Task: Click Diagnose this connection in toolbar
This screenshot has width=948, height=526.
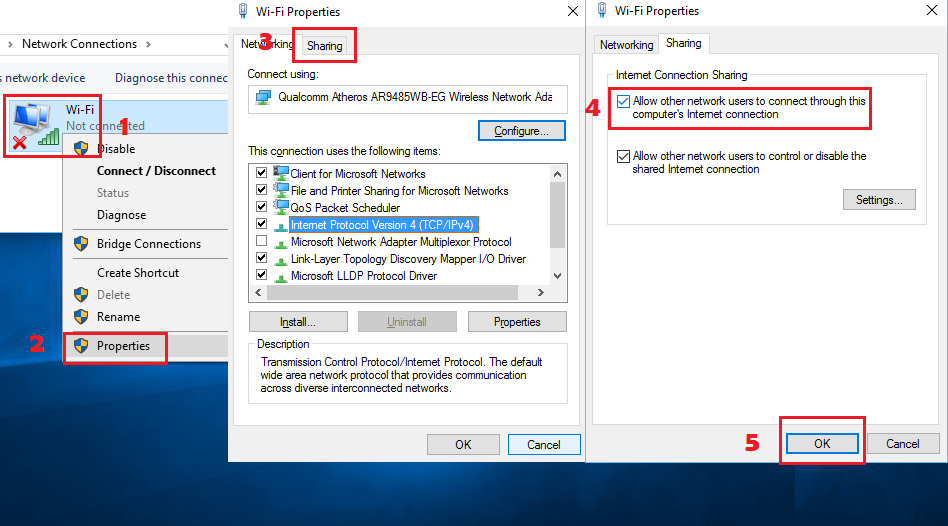Action: pos(171,78)
